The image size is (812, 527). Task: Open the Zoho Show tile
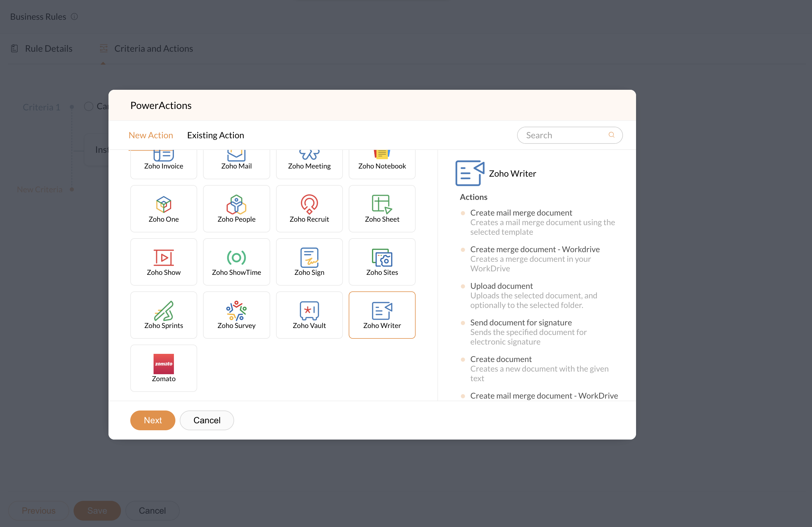tap(163, 262)
